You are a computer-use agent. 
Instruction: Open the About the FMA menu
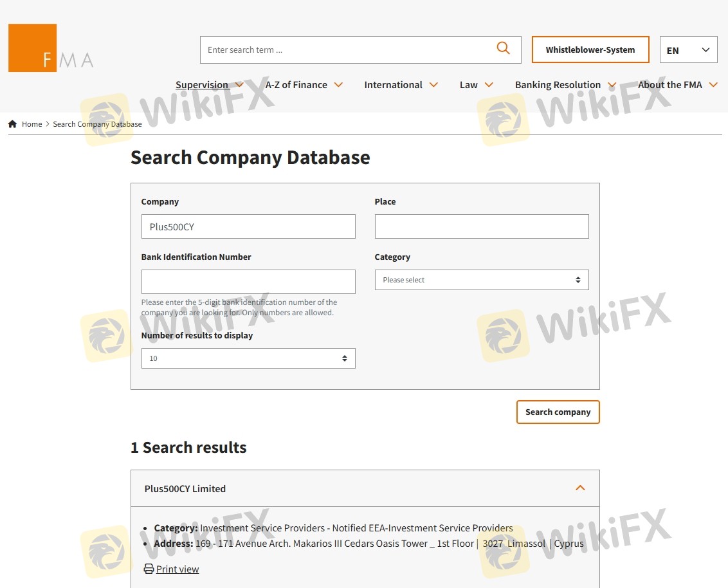[x=670, y=85]
